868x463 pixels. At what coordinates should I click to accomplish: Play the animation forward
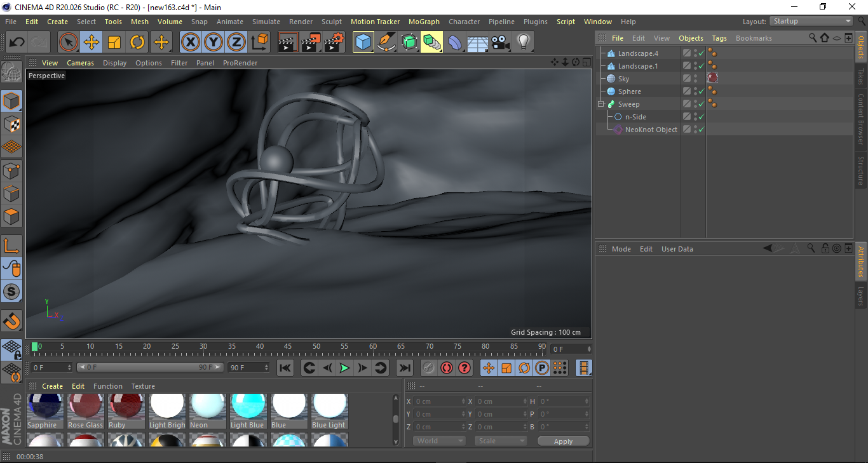pyautogui.click(x=344, y=368)
